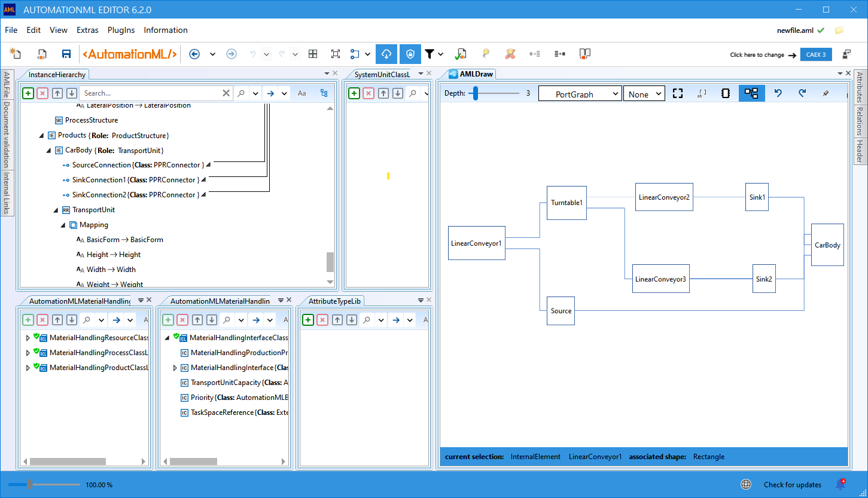Click the fit view brackets icon in AMLDraw
The width and height of the screenshot is (868, 498).
678,93
